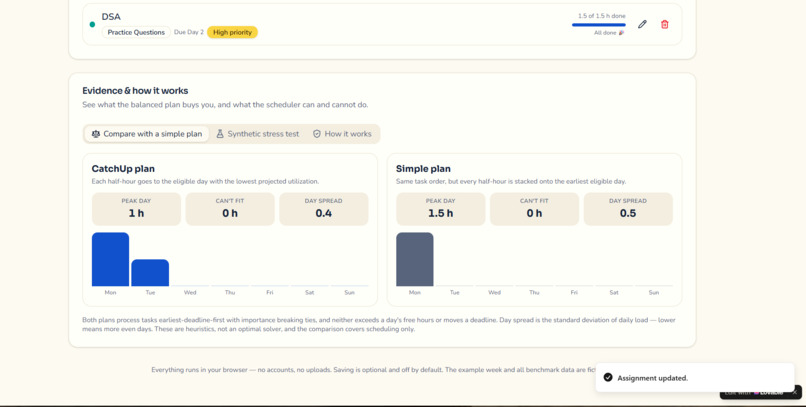This screenshot has height=407, width=806.
Task: Switch to the Synthetic stress test tab
Action: (x=258, y=134)
